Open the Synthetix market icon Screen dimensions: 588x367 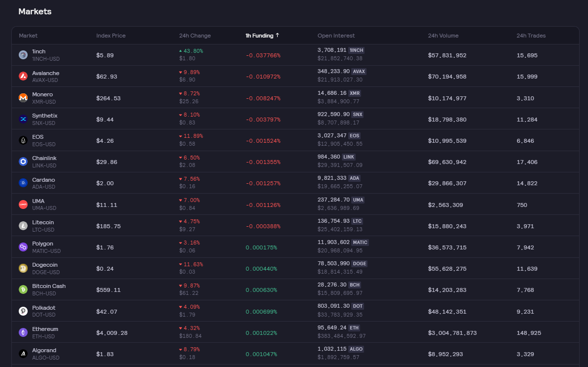click(x=23, y=119)
